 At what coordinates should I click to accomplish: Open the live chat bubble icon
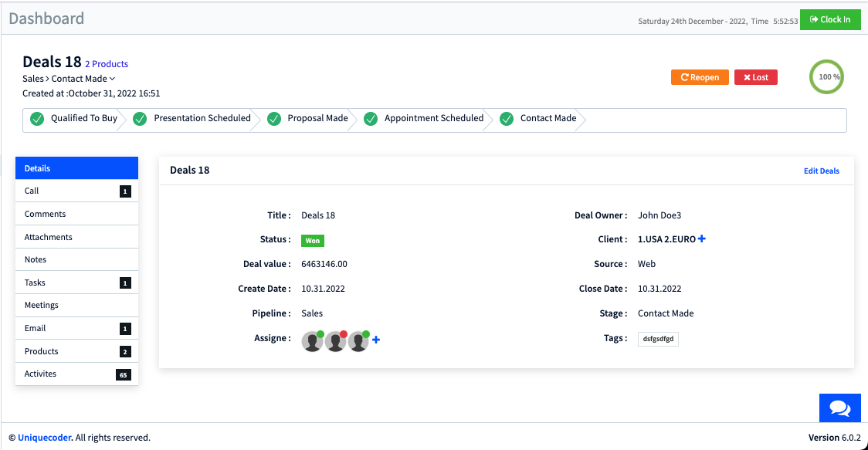point(839,408)
